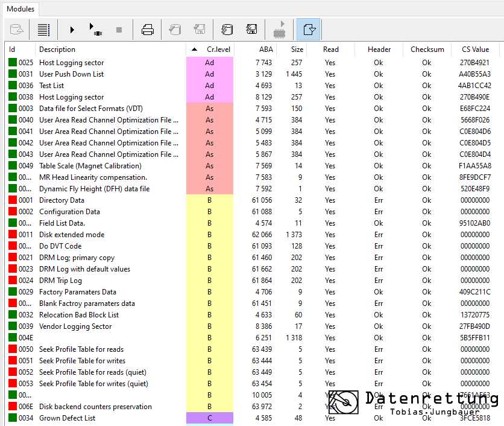Sort by the Read column header
Viewport: 504px width, 426px height.
pos(331,49)
